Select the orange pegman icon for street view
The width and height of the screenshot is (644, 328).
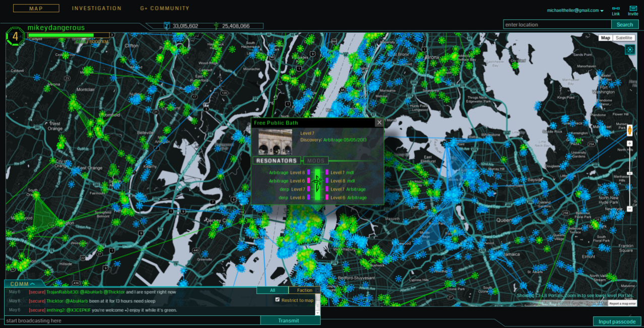(629, 130)
